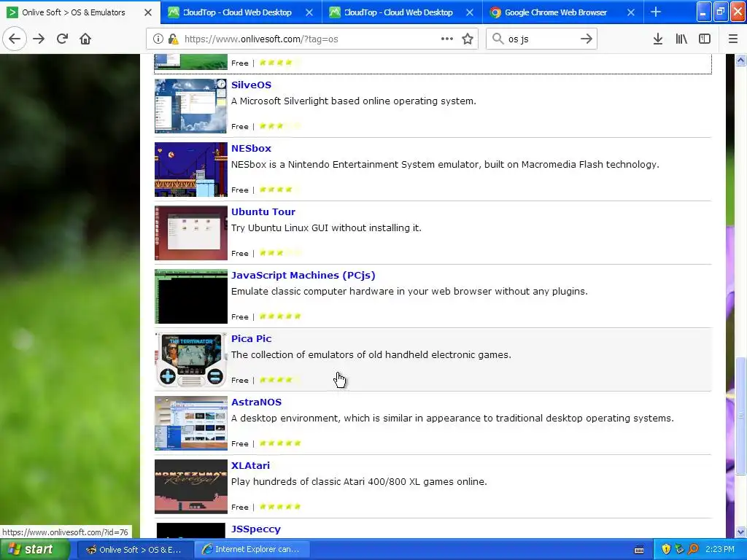
Task: Select the Internet Explorer taskbar button
Action: (x=252, y=550)
